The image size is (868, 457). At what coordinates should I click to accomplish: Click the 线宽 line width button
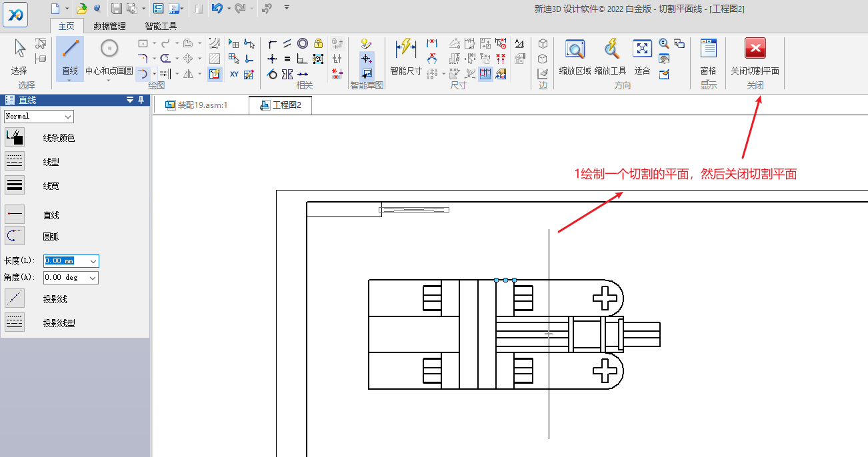click(x=15, y=185)
